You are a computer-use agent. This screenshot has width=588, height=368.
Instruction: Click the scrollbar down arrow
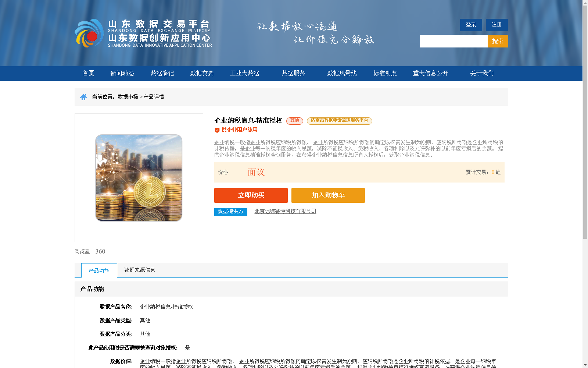pyautogui.click(x=585, y=365)
